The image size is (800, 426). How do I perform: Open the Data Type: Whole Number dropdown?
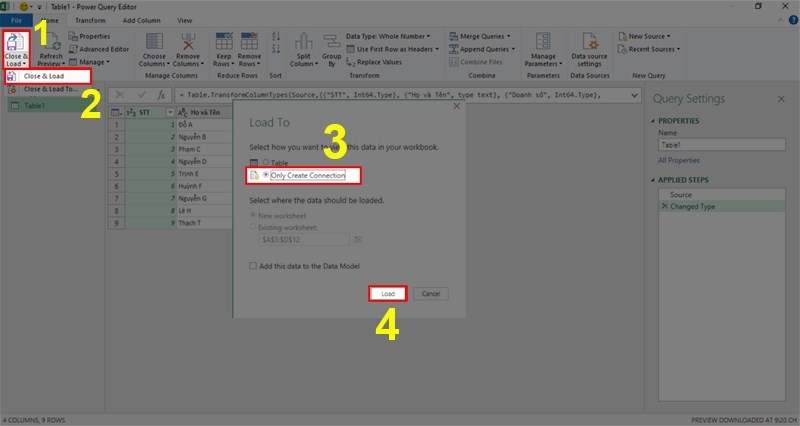tap(388, 36)
